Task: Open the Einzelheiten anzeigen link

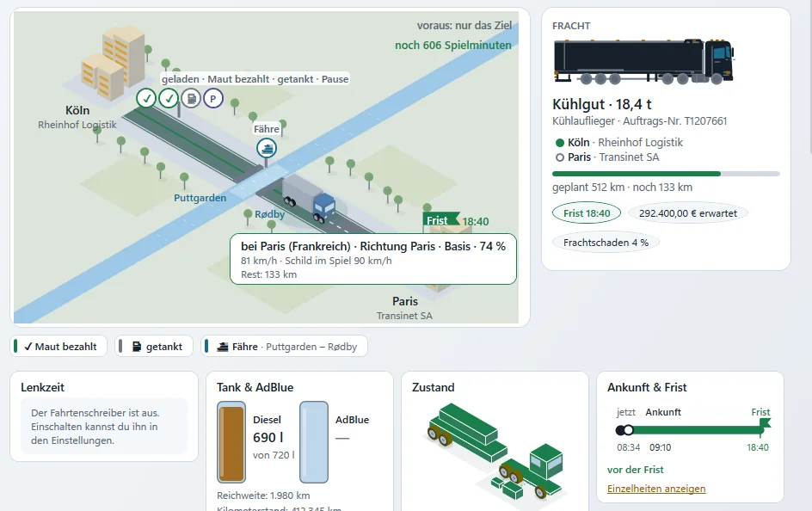Action: 656,489
